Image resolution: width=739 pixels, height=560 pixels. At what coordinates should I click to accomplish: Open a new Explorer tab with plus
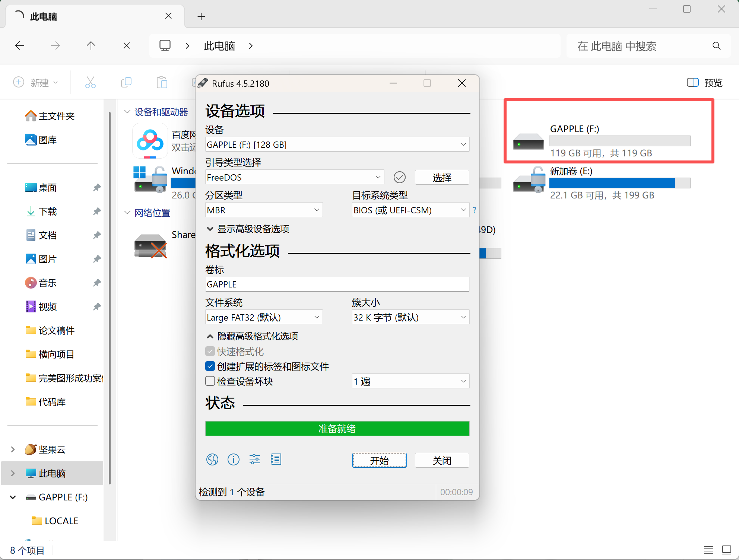point(201,16)
